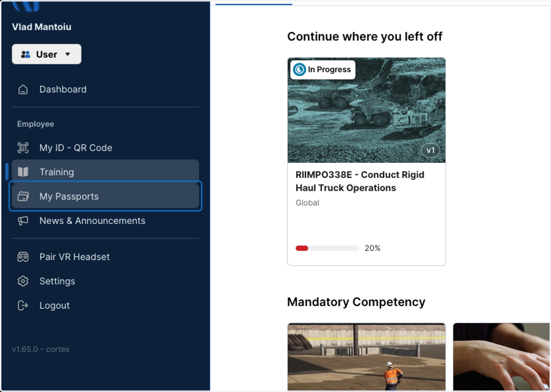The image size is (551, 392).
Task: Click the haul truck course thumbnail
Action: click(366, 110)
